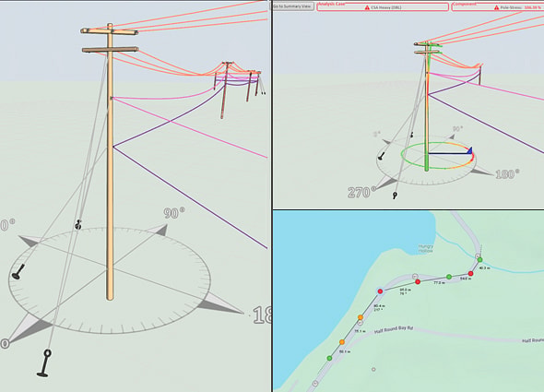The image size is (544, 392).
Task: Select the upper orange pole marker on the map
Action: click(361, 317)
